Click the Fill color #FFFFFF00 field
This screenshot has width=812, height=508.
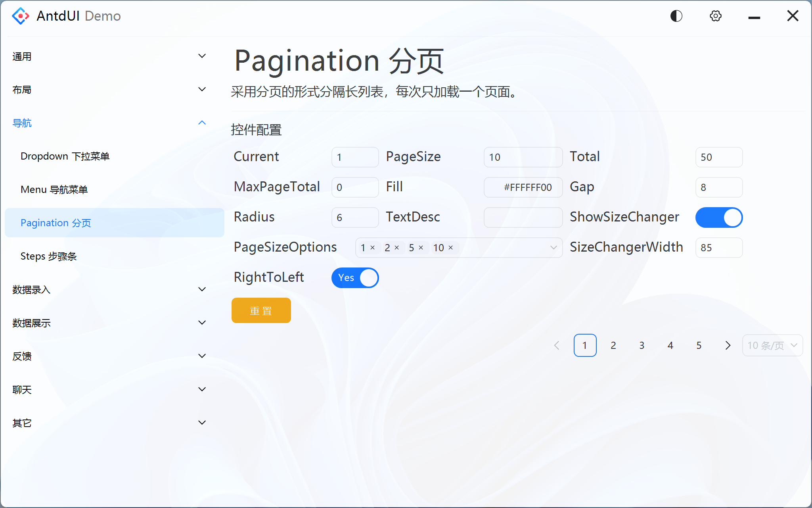(x=523, y=187)
